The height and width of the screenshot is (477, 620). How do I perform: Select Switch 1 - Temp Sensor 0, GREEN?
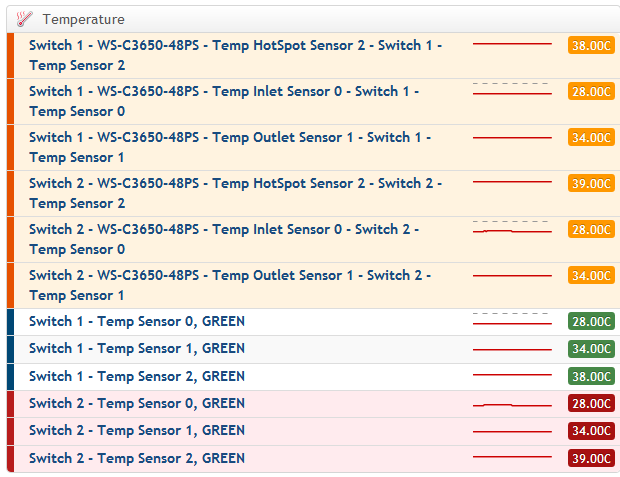tap(137, 321)
